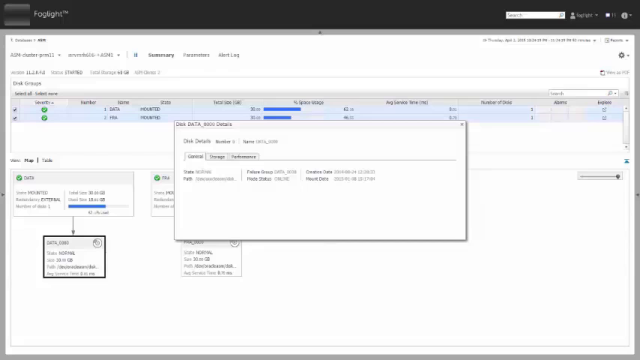Switch to the Parameters tab
640x360 pixels.
tap(196, 55)
